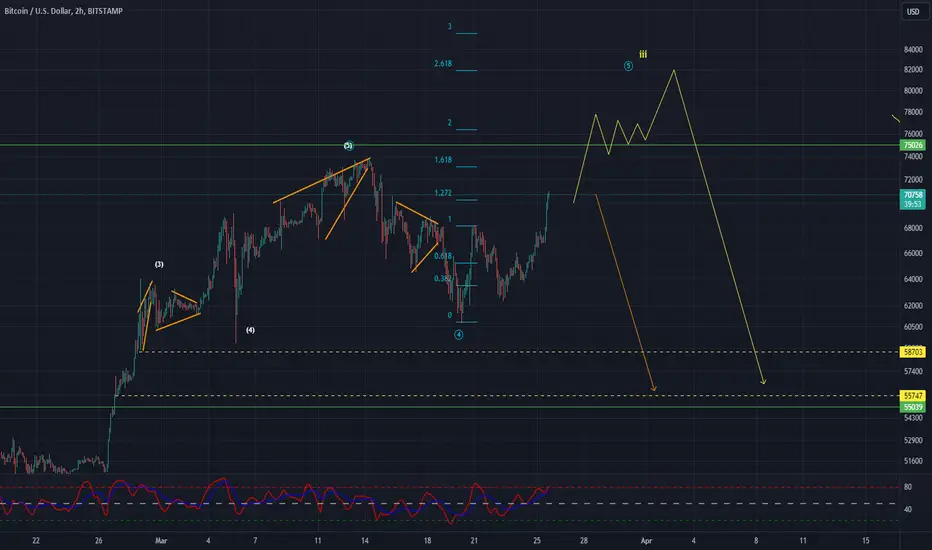Click the Mar label on time axis
The image size is (932, 550).
(160, 540)
